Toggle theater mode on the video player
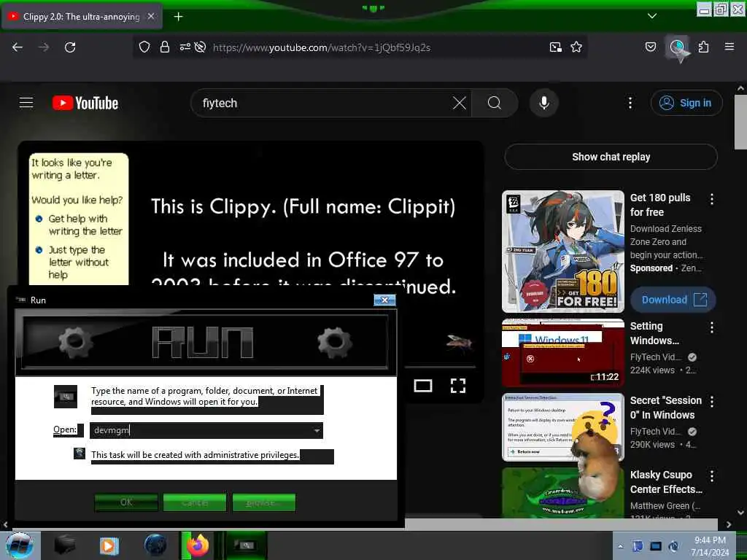The width and height of the screenshot is (747, 560). (x=423, y=386)
